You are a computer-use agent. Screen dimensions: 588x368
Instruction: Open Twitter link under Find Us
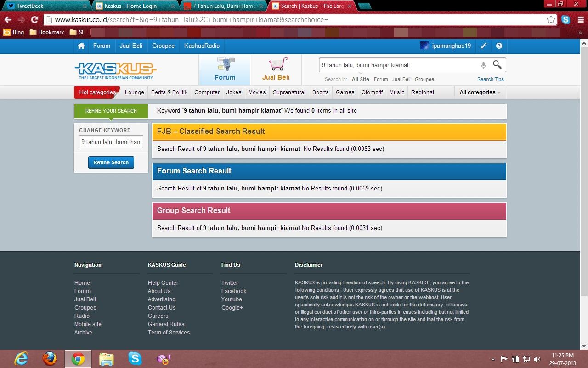(230, 283)
